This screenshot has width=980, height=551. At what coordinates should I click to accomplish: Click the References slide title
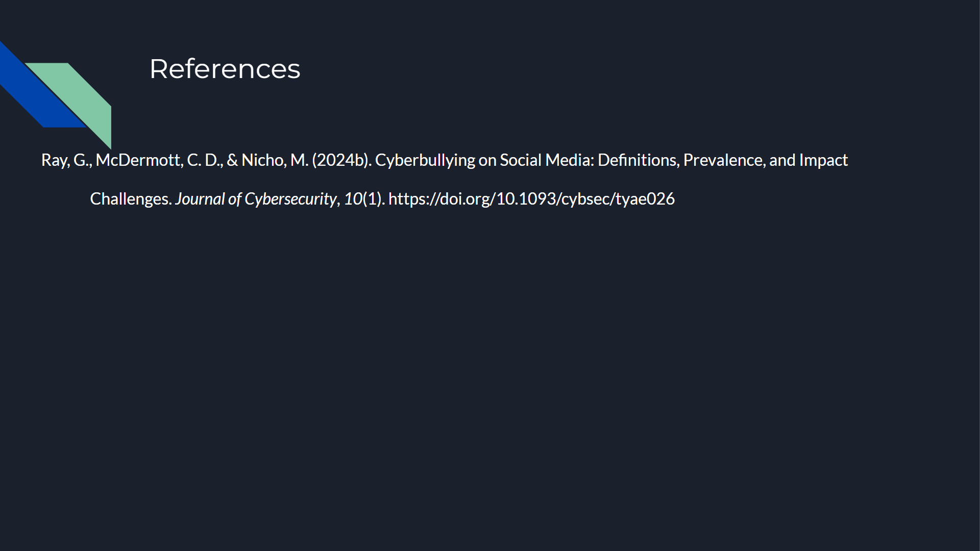point(225,69)
